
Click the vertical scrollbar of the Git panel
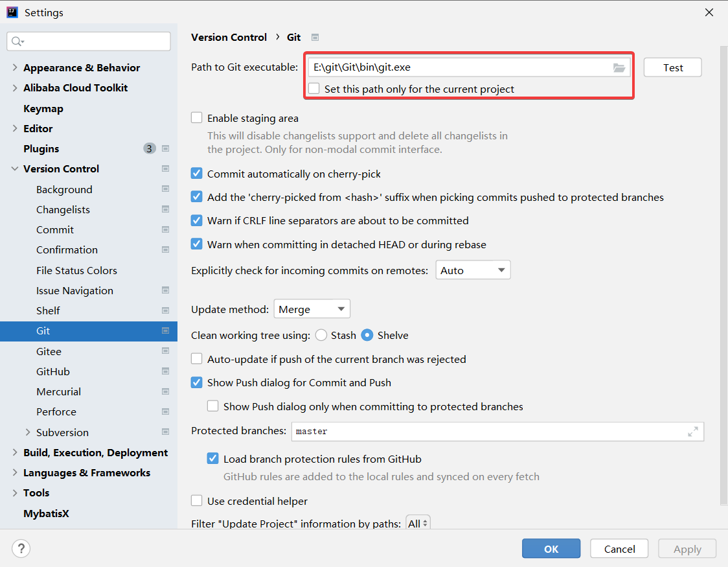(724, 275)
